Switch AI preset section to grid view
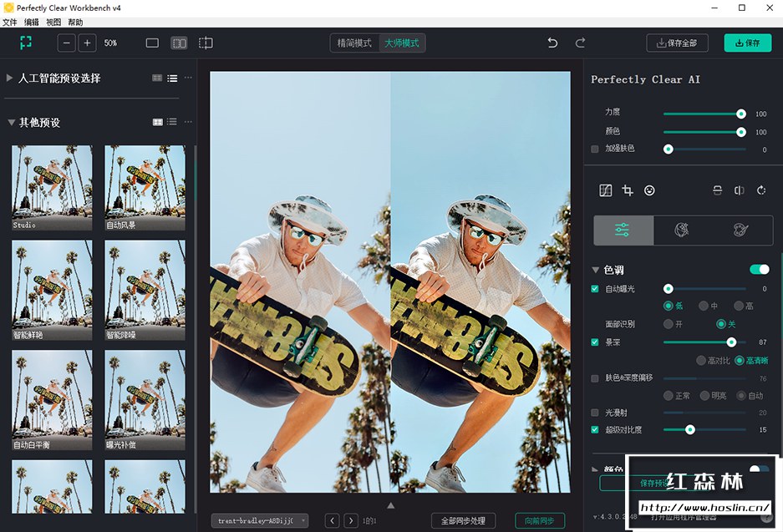Image resolution: width=783 pixels, height=532 pixels. coord(157,78)
